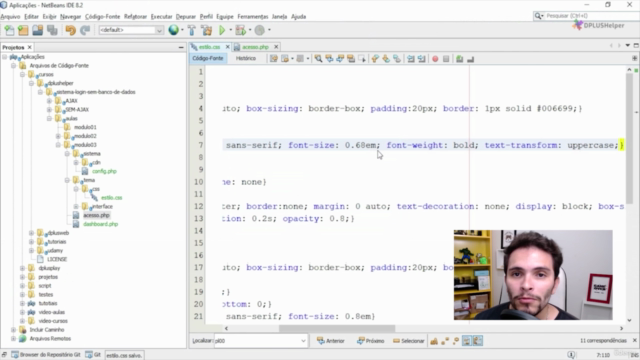Expand the modulo02 folder node
Image resolution: width=640 pixels, height=360 pixels.
pos(58,136)
